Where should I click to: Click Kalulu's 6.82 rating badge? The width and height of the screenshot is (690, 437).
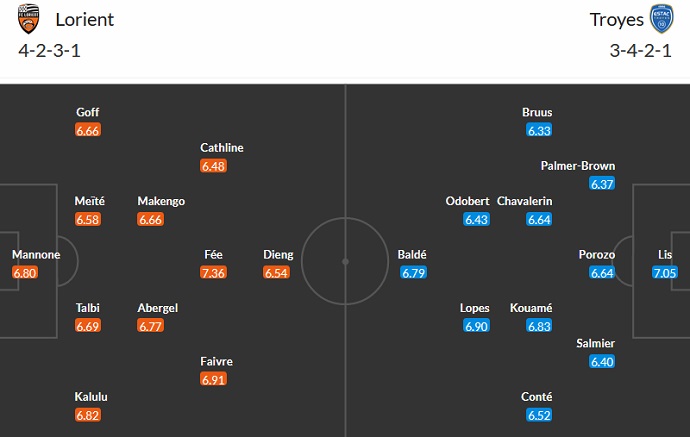click(88, 415)
